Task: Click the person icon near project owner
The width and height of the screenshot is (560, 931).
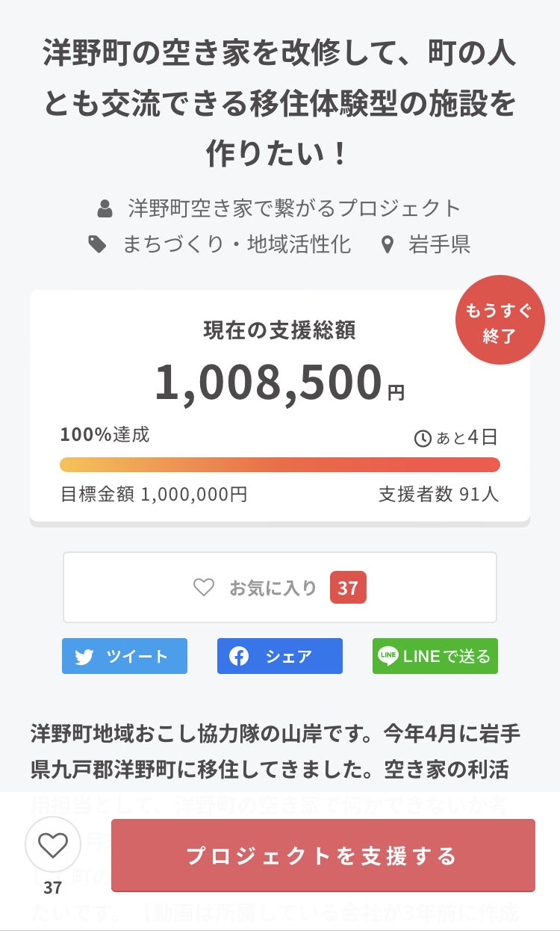Action: (x=105, y=208)
